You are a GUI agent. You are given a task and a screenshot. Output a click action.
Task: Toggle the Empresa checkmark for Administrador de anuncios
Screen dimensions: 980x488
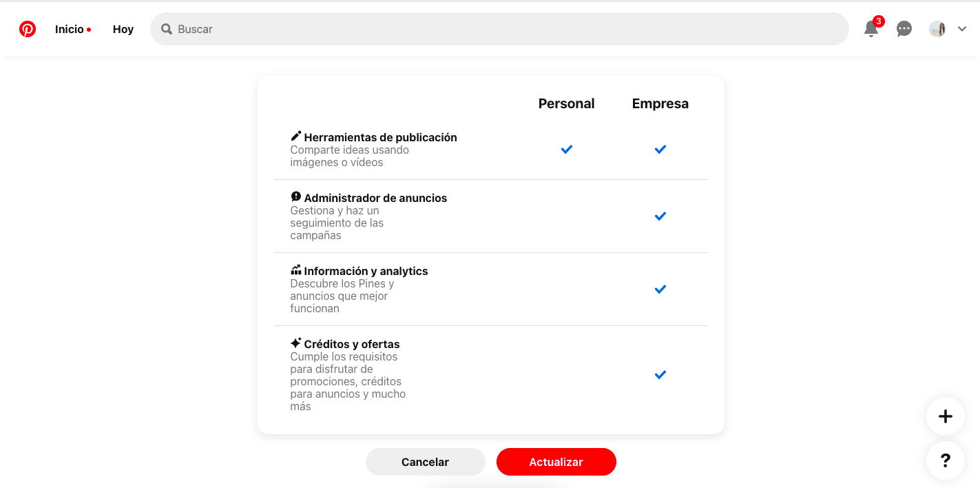tap(660, 216)
